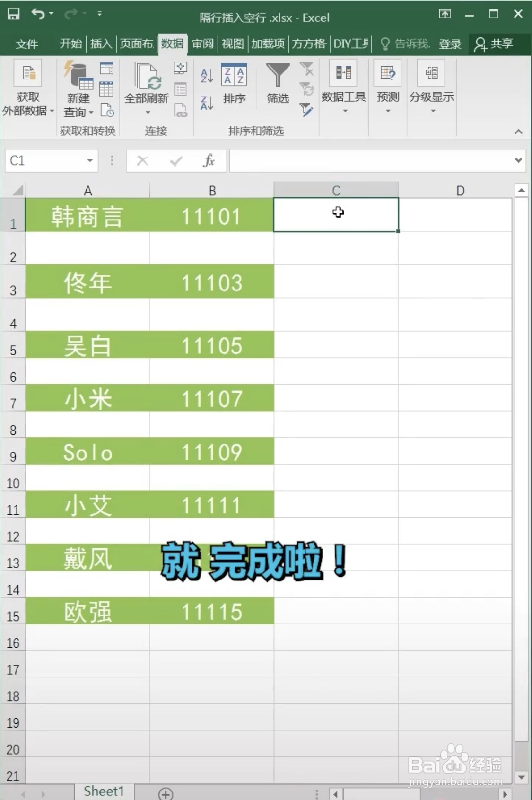Click the Select All corner triangle
This screenshot has height=800, width=532.
[17, 190]
